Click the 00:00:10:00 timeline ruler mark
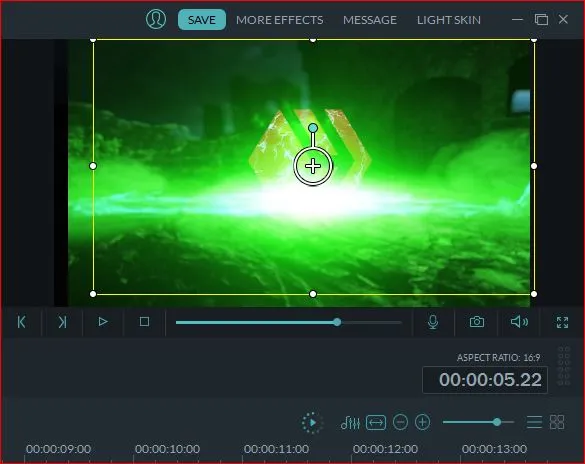This screenshot has height=464, width=585. pos(168,449)
